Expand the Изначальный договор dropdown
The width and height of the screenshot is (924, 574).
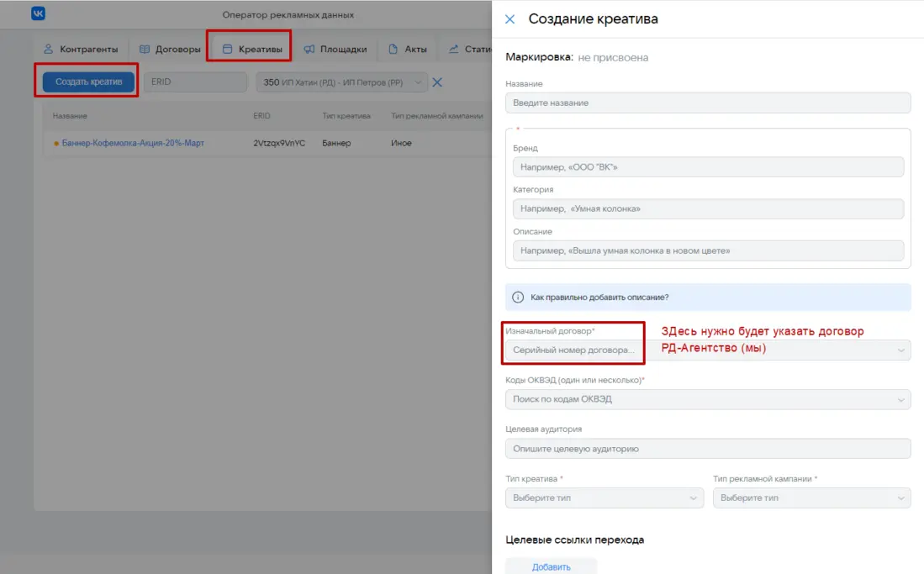point(708,350)
